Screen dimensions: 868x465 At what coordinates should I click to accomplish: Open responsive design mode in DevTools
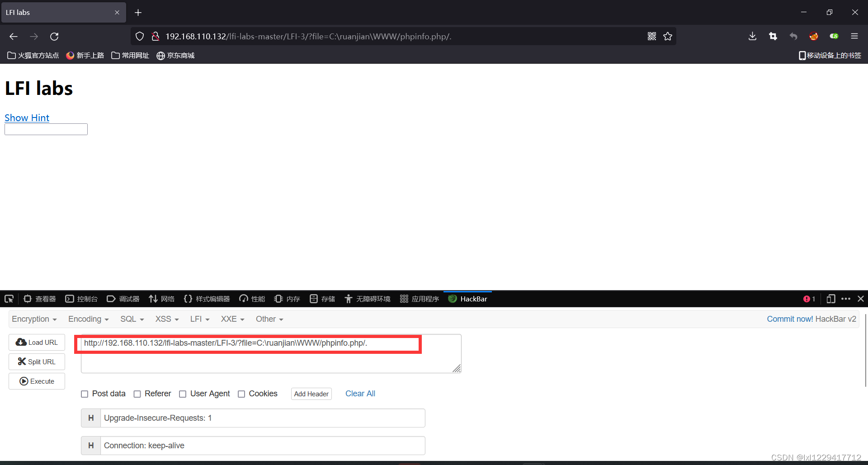click(x=831, y=299)
